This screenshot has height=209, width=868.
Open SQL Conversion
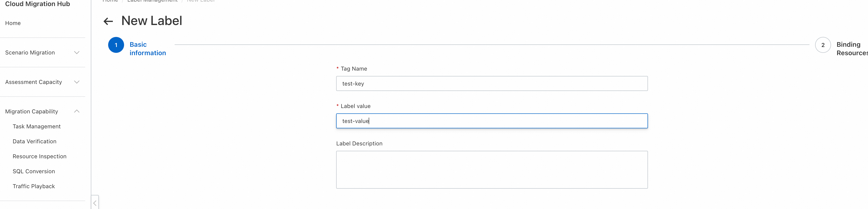tap(34, 171)
